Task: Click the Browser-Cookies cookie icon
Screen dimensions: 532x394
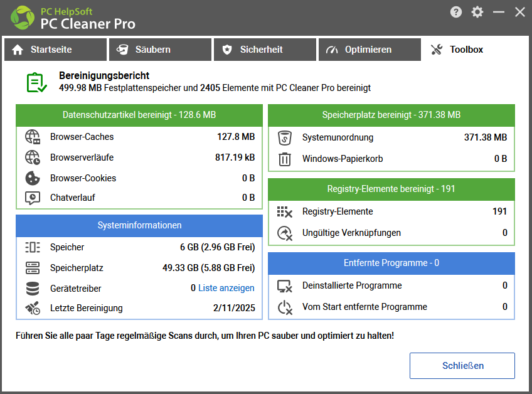Action: 33,178
